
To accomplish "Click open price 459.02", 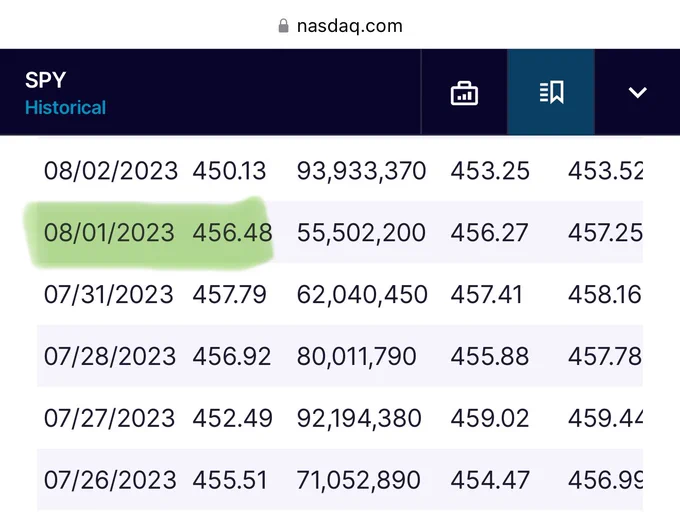I will (x=490, y=418).
